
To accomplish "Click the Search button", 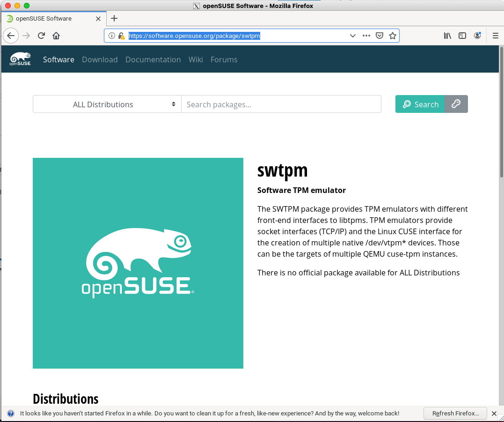I will point(420,104).
